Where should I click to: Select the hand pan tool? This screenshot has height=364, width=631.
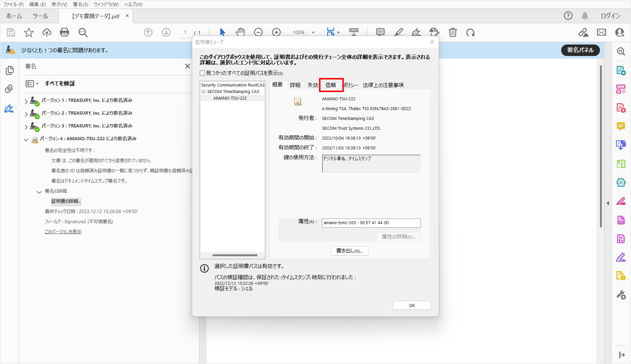pyautogui.click(x=240, y=32)
